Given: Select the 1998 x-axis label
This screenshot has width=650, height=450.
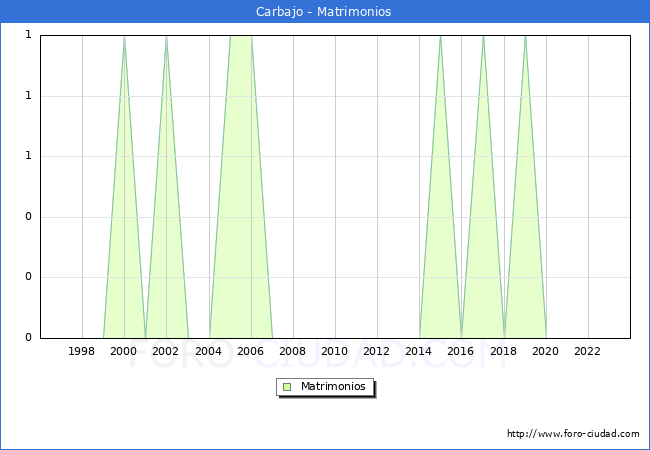Looking at the screenshot, I should click(x=81, y=351).
